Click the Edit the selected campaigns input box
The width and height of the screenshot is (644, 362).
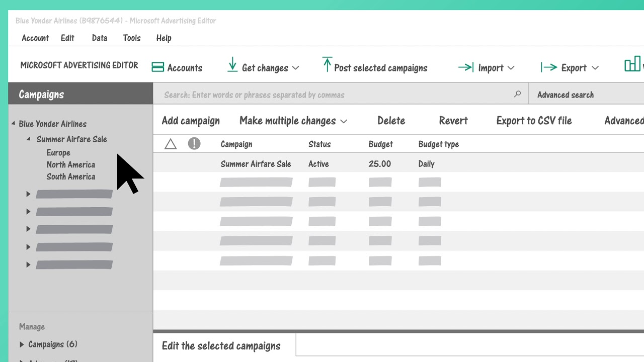pos(470,345)
